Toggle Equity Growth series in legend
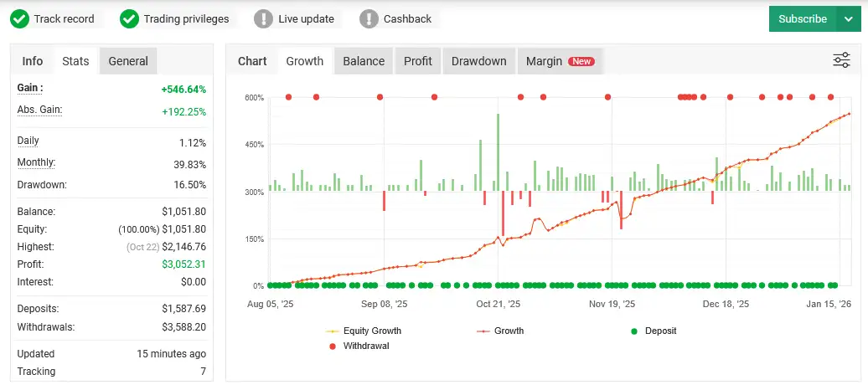Viewport: 868px width, 390px height. click(369, 331)
